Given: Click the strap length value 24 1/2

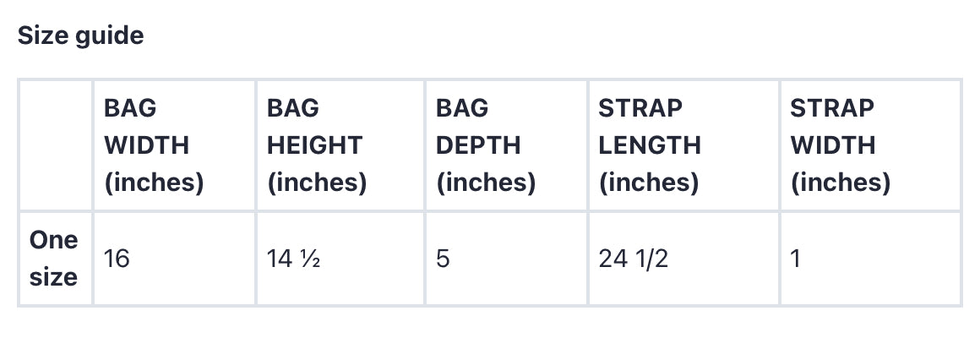Looking at the screenshot, I should (633, 259).
